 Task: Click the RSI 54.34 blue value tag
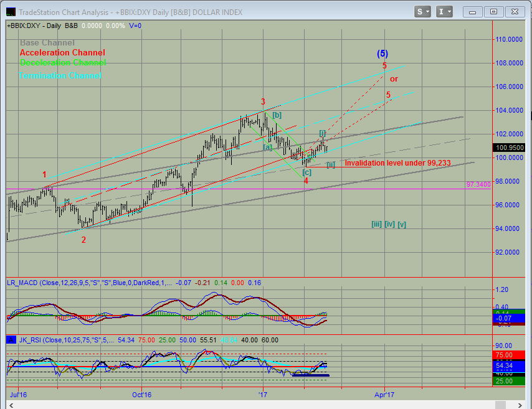[x=509, y=365]
